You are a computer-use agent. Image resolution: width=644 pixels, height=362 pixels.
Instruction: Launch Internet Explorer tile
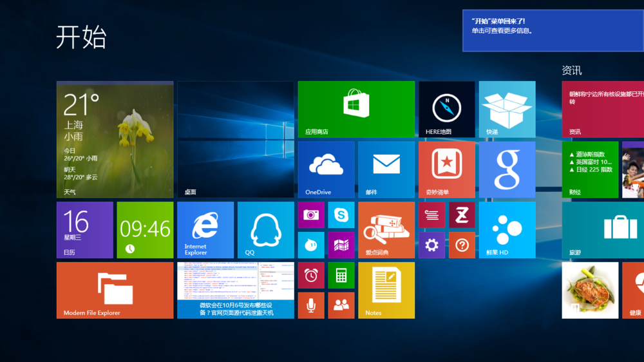205,230
